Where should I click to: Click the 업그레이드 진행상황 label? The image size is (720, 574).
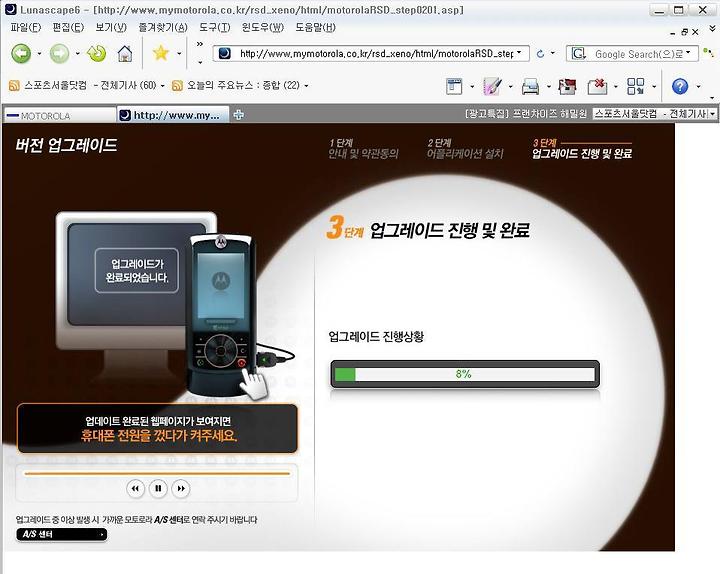pos(376,337)
